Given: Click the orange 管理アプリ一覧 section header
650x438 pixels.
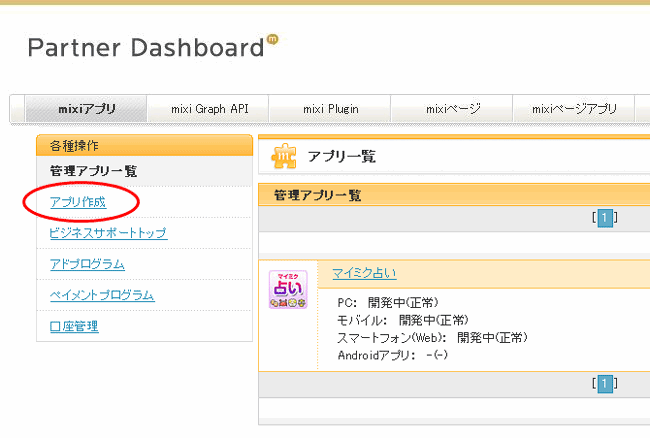Looking at the screenshot, I should click(x=454, y=195).
